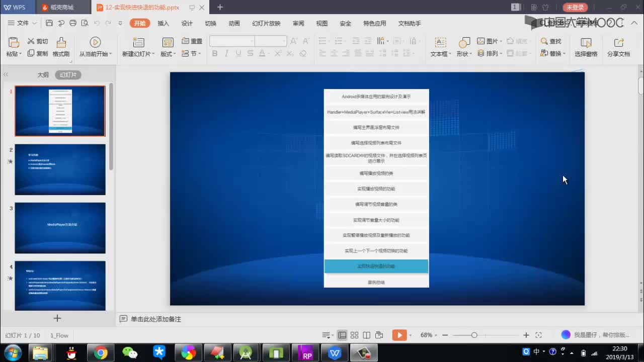Click the Paste clipboard icon
Screen dimensions: 644x362
(x=14, y=42)
